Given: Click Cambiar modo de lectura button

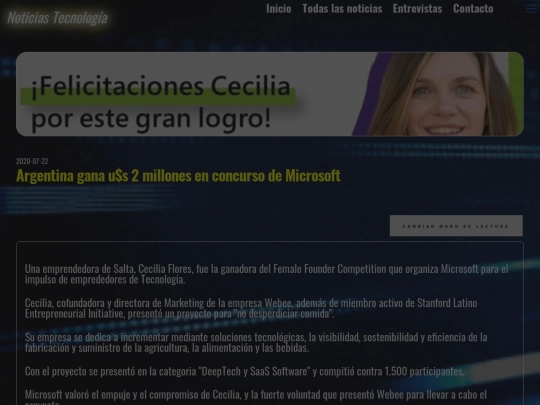Looking at the screenshot, I should coord(456,226).
